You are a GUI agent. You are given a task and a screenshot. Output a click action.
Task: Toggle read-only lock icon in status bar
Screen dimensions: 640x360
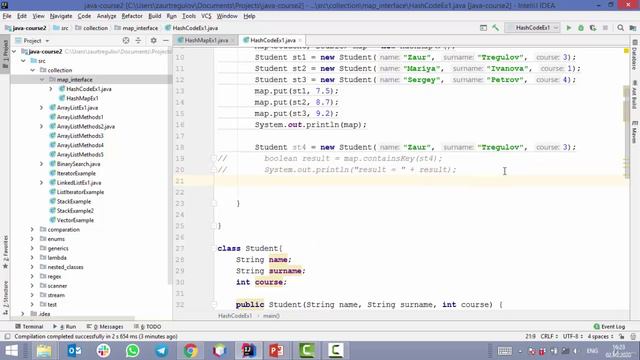621,337
